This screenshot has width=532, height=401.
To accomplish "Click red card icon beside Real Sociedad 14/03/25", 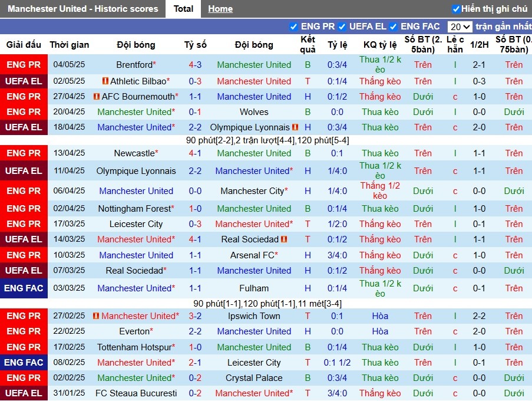I will click(284, 239).
